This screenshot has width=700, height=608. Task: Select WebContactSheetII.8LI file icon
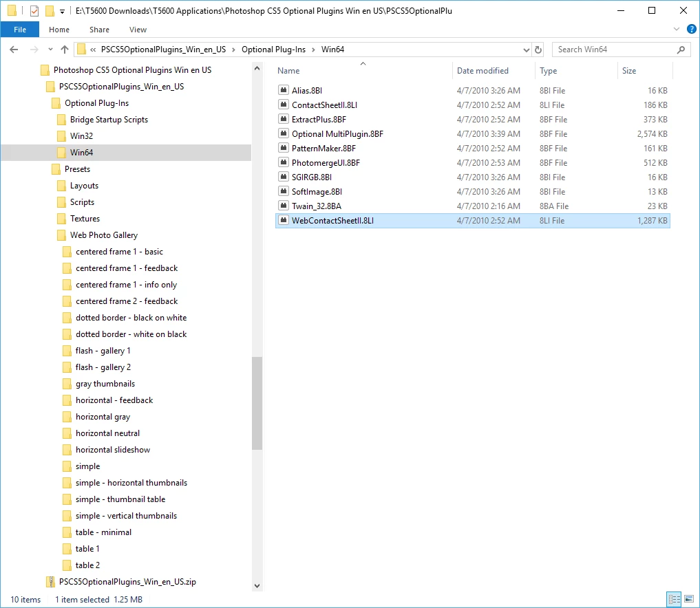coord(283,220)
